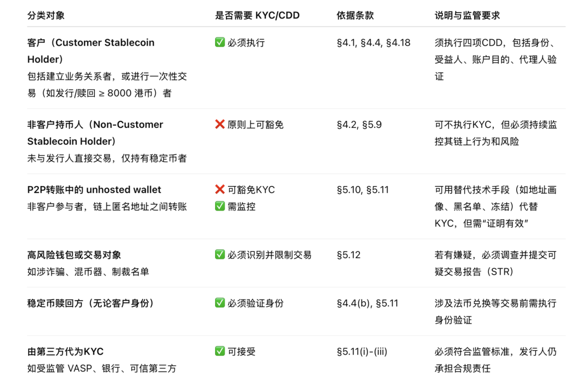Click the clause reference §4.1, §4.4, §4.18
Viewport: 588px width, 390px height.
tap(373, 42)
